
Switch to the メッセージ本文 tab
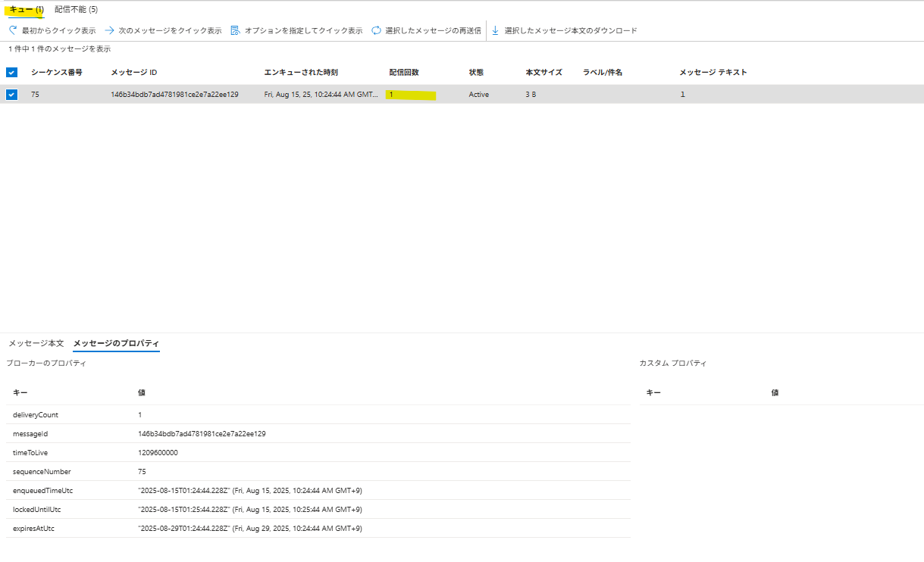coord(36,343)
